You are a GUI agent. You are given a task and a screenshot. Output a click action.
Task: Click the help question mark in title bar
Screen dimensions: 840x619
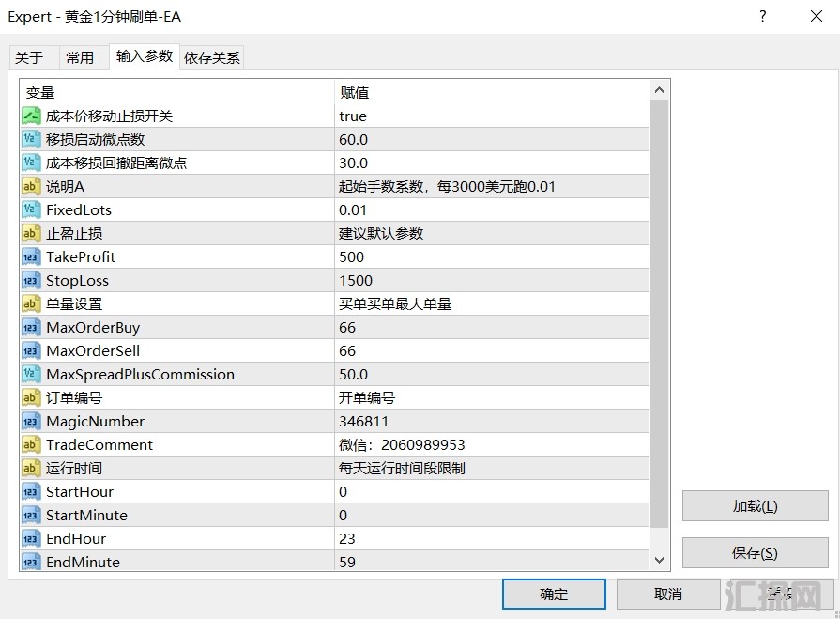[x=763, y=16]
